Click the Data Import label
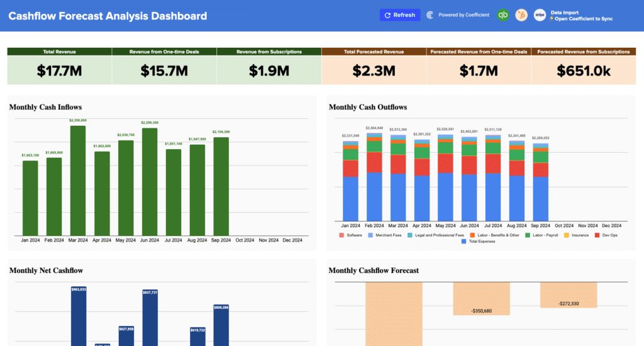 click(564, 13)
